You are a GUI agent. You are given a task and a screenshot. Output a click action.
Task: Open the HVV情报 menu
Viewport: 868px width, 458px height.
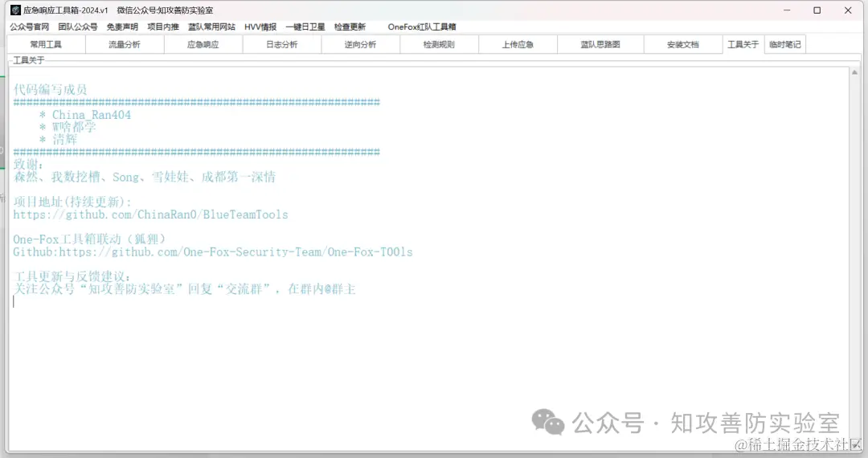[x=260, y=27]
